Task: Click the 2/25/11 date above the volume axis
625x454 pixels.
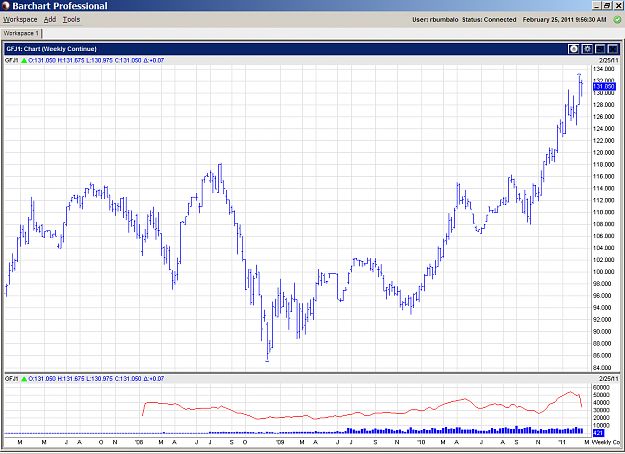Action: (609, 379)
